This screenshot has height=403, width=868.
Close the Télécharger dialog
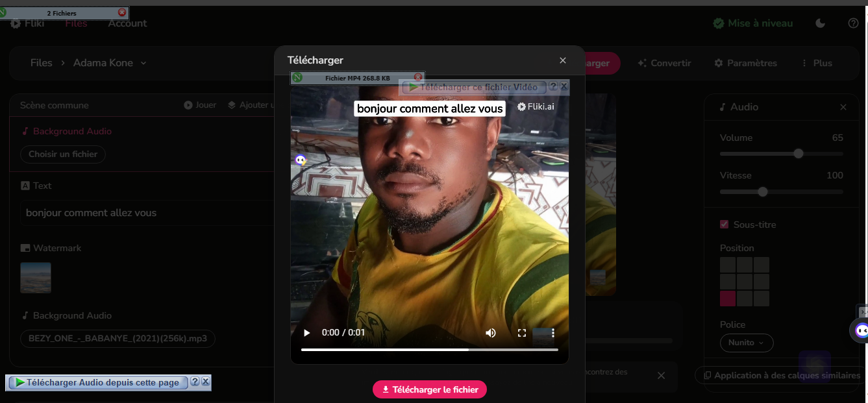point(563,60)
